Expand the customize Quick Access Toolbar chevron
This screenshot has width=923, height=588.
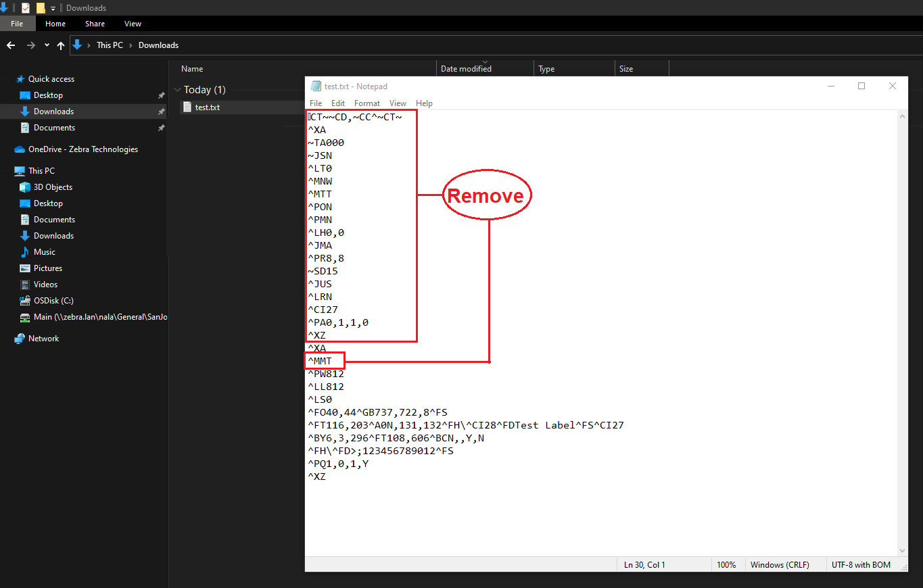tap(53, 7)
